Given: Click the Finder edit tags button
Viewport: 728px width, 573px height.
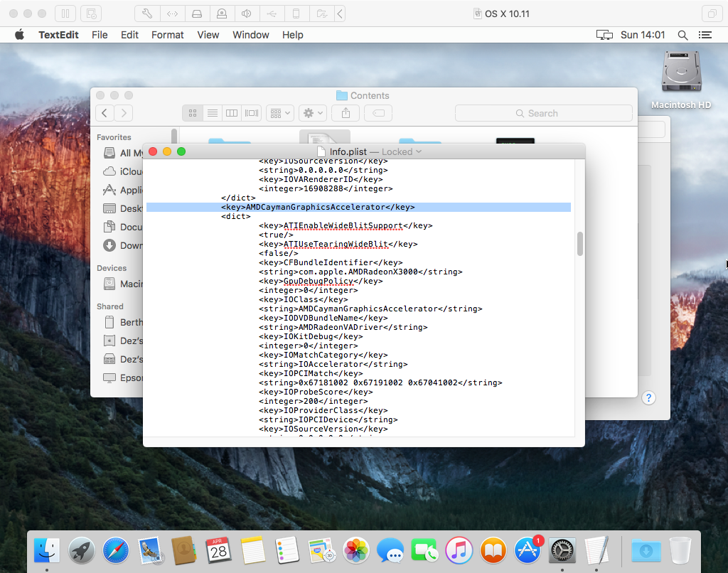Looking at the screenshot, I should click(378, 113).
